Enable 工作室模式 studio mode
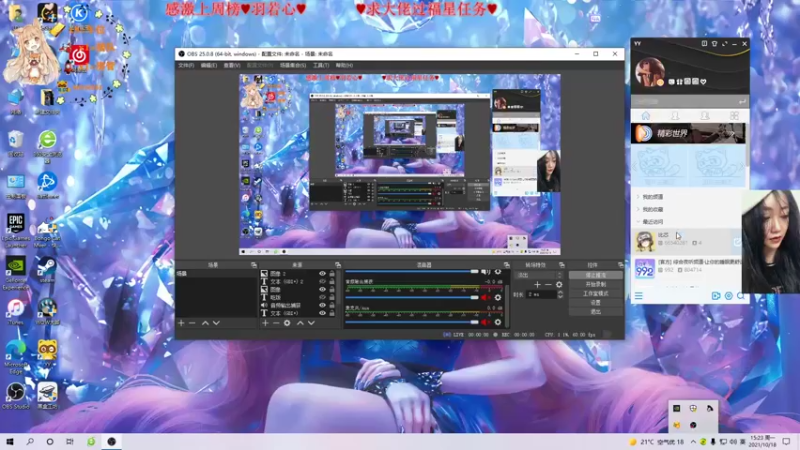This screenshot has height=450, width=800. pos(595,293)
